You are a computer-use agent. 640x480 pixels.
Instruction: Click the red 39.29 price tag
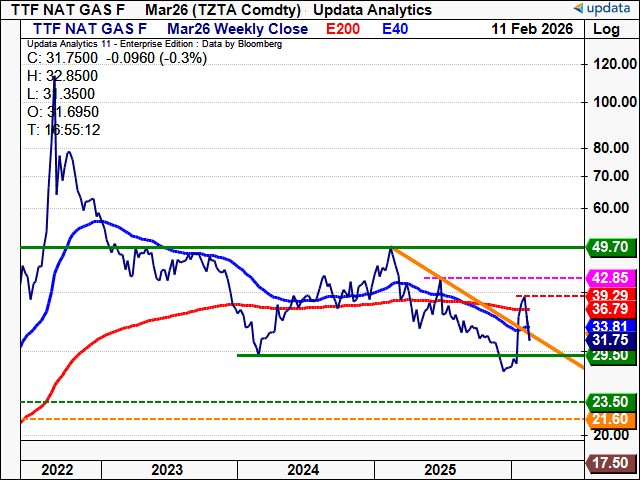[x=610, y=296]
